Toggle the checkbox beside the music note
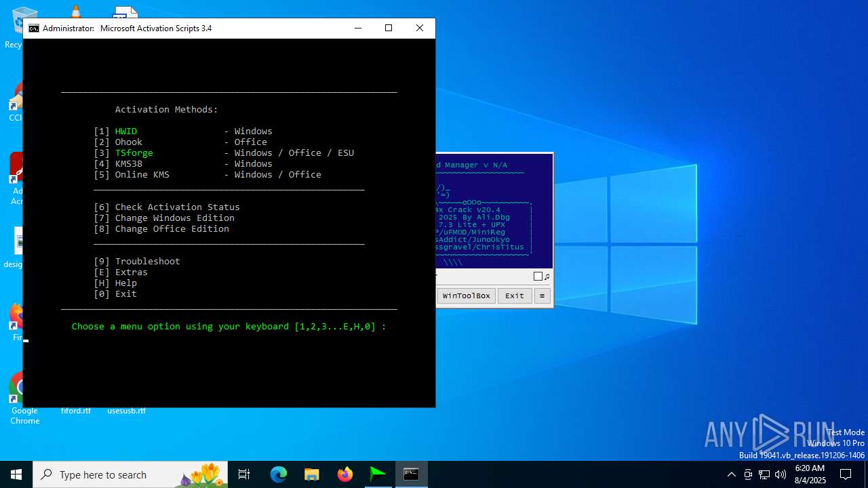868x488 pixels. point(538,277)
